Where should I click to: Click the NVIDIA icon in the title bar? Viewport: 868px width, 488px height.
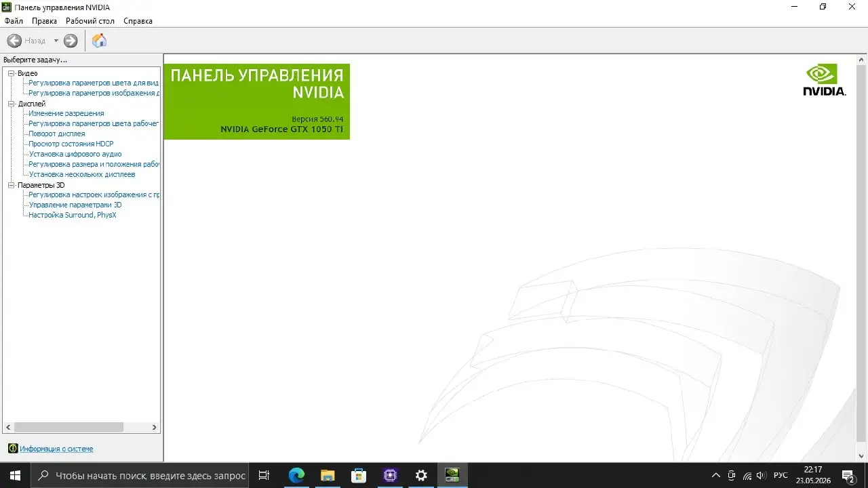click(x=6, y=7)
